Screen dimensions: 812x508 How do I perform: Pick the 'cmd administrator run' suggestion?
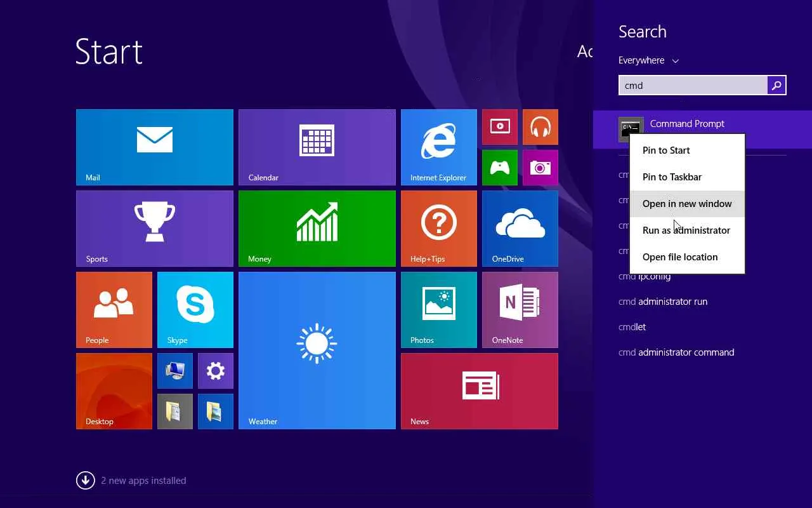663,302
